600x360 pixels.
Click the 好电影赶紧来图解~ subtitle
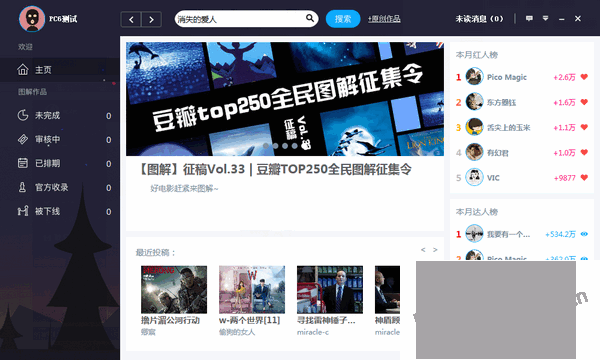tap(184, 188)
